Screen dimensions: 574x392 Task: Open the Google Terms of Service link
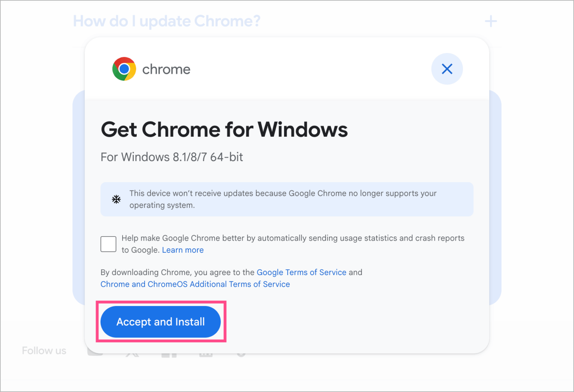pyautogui.click(x=301, y=272)
